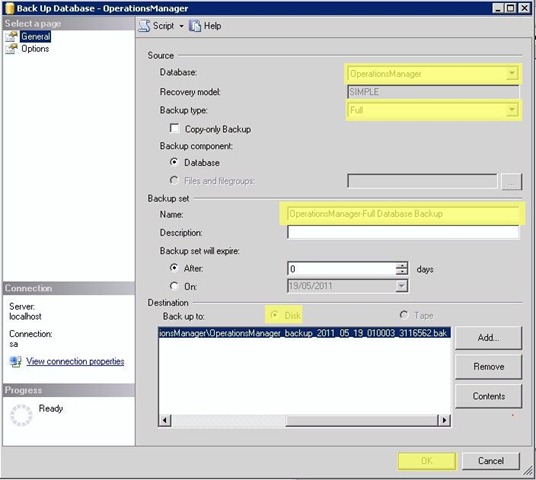The image size is (536, 480).
Task: Select the Database backup component radio
Action: click(174, 162)
